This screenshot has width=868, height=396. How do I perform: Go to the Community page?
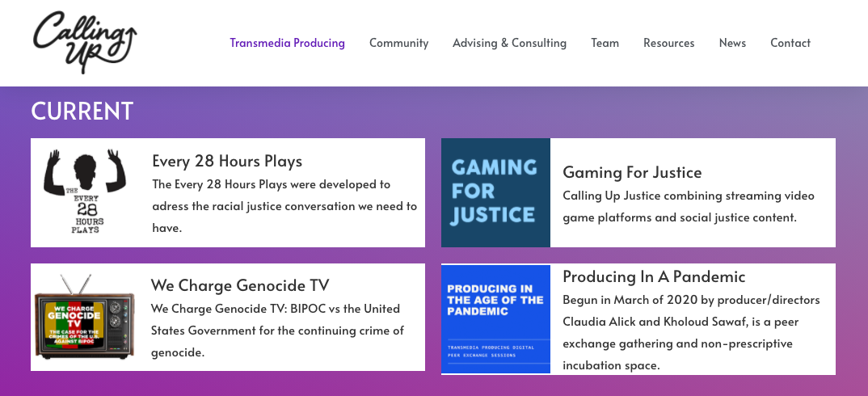tap(398, 43)
